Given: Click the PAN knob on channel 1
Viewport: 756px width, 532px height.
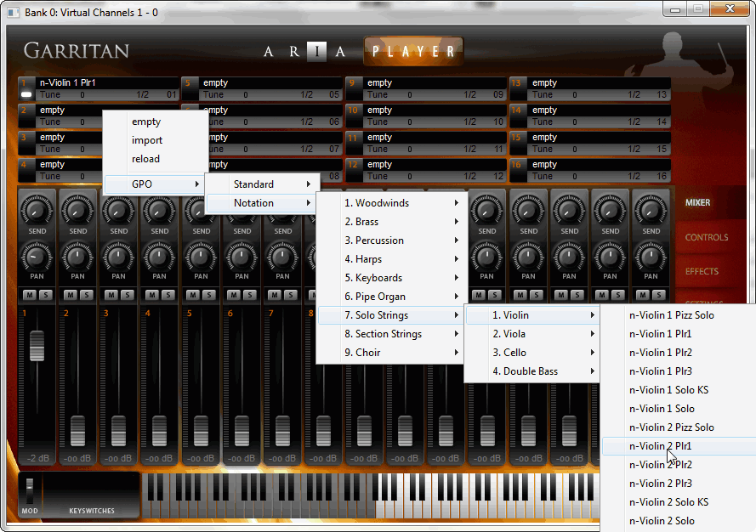Looking at the screenshot, I should tap(37, 255).
